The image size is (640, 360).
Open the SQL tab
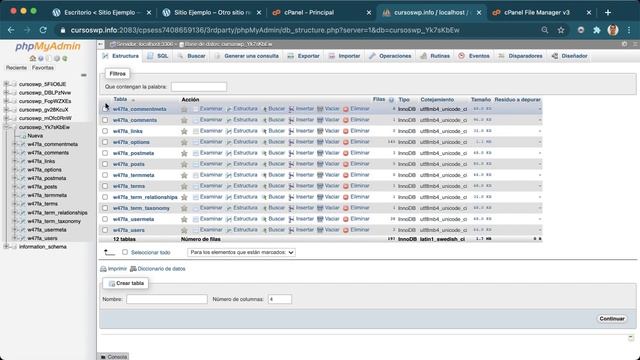pyautogui.click(x=158, y=56)
